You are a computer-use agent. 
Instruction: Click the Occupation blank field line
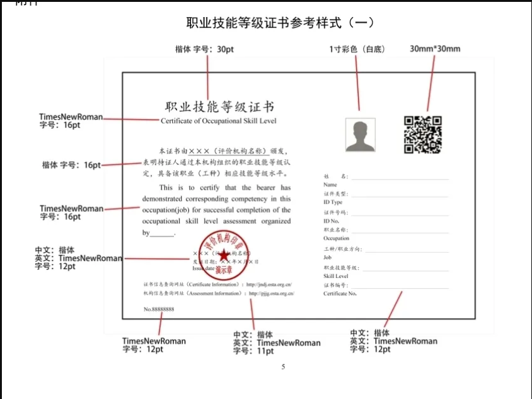coord(400,233)
